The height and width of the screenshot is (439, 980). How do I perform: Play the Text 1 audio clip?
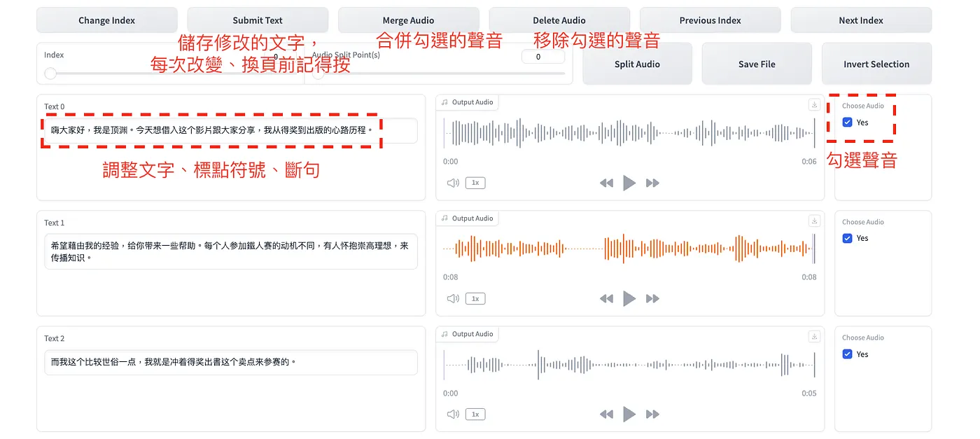click(x=629, y=298)
